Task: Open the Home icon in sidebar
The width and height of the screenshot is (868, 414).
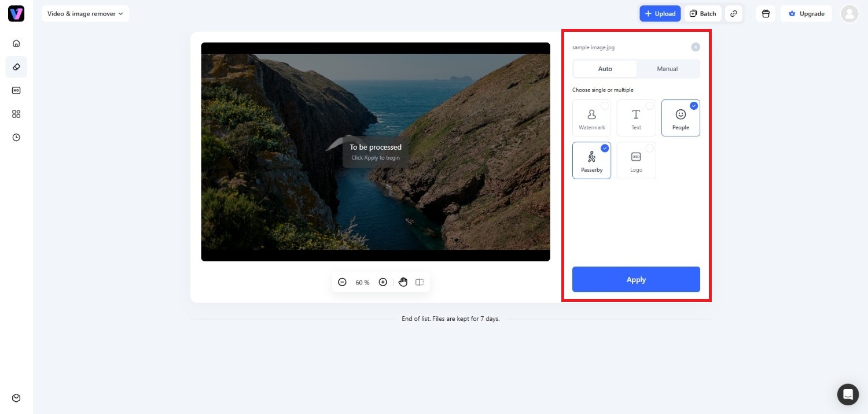Action: click(x=16, y=43)
